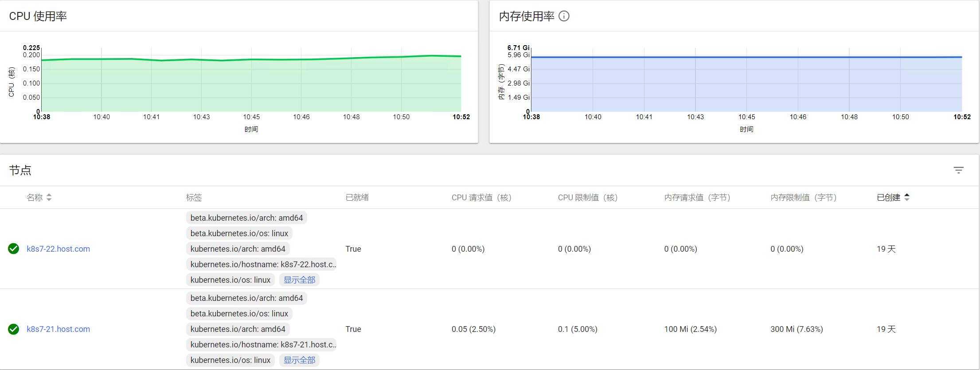This screenshot has height=370, width=980.
Task: Click the 名称 column header
Action: [35, 197]
